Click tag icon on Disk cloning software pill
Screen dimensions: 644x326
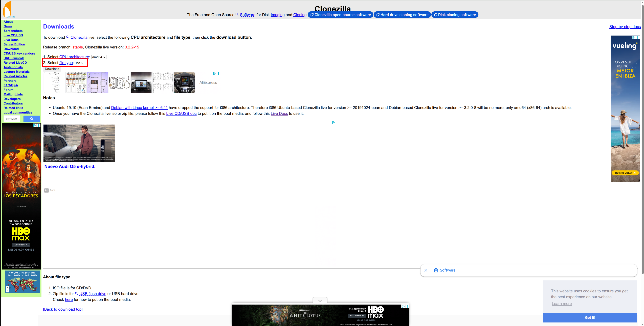coord(435,15)
